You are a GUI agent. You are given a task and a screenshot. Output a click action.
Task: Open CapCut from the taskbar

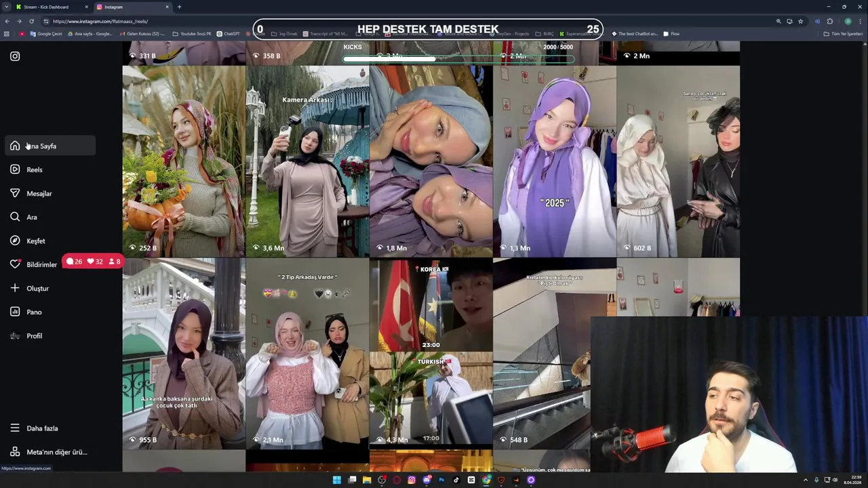(471, 480)
